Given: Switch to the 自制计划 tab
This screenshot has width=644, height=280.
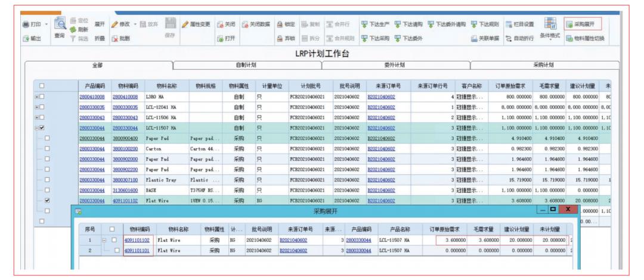Looking at the screenshot, I should click(x=246, y=65).
